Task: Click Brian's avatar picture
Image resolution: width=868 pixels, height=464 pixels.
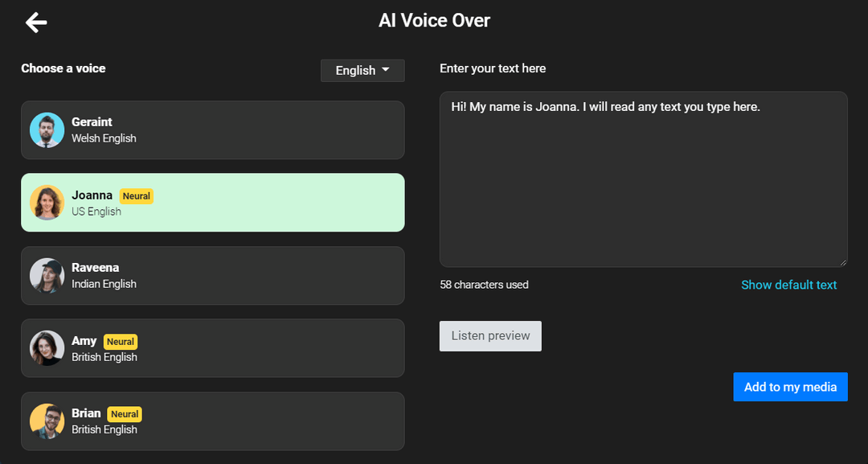Action: [47, 421]
